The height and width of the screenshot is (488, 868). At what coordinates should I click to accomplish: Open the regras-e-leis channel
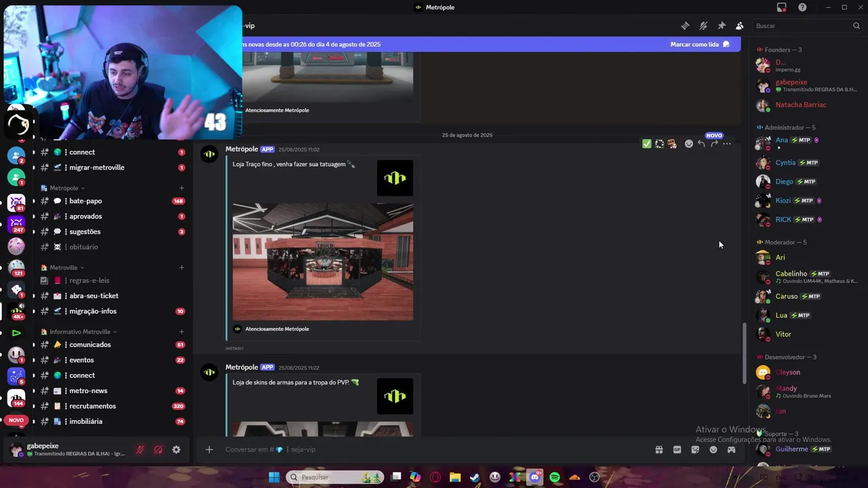(112, 281)
